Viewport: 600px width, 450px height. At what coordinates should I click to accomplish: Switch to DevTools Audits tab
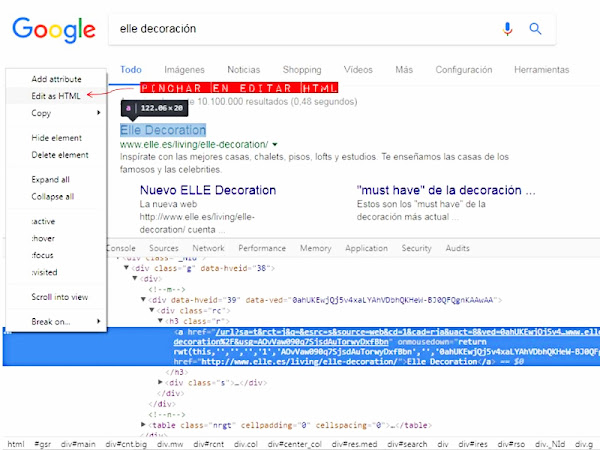tap(457, 248)
